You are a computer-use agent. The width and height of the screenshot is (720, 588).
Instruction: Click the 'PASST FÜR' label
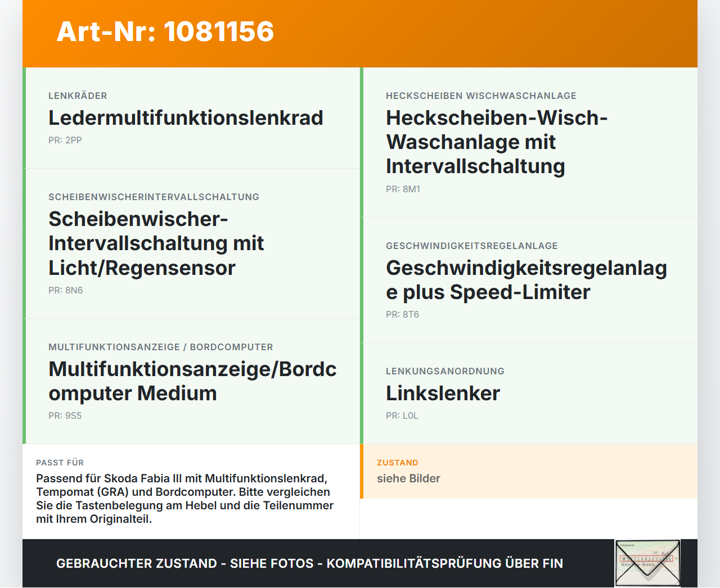(60, 463)
